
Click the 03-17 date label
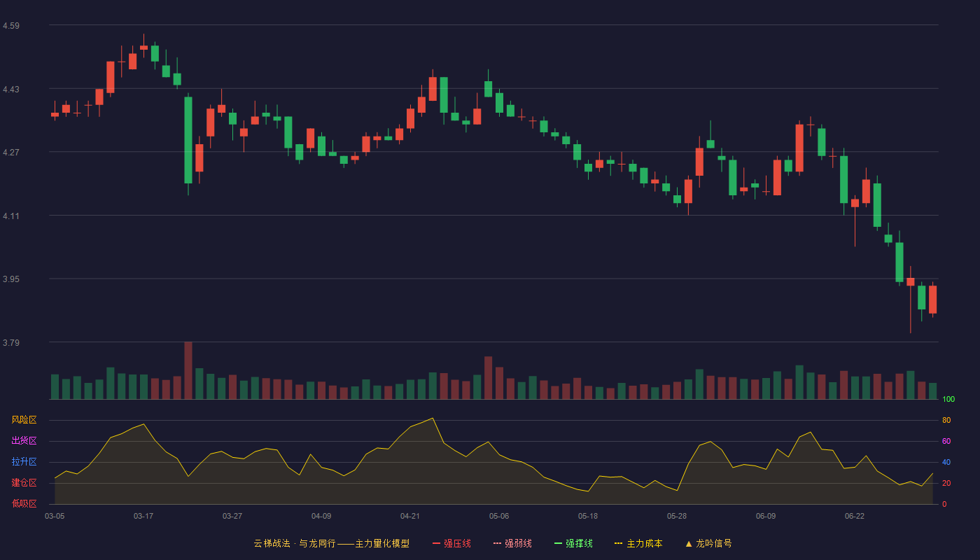(x=143, y=516)
